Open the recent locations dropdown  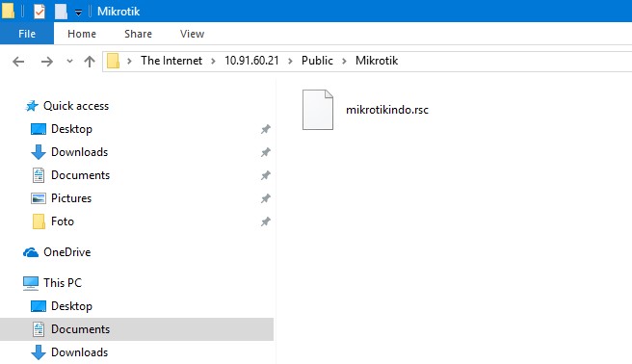(x=69, y=62)
